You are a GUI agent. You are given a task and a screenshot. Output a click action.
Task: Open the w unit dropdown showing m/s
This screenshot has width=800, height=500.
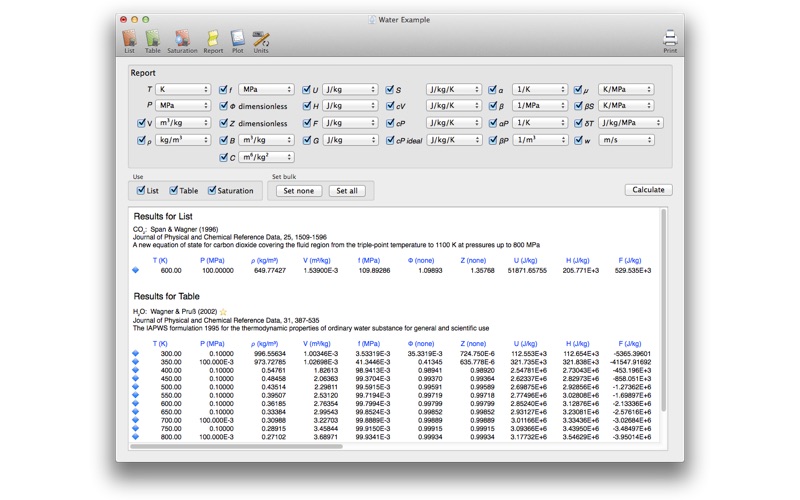coord(627,140)
